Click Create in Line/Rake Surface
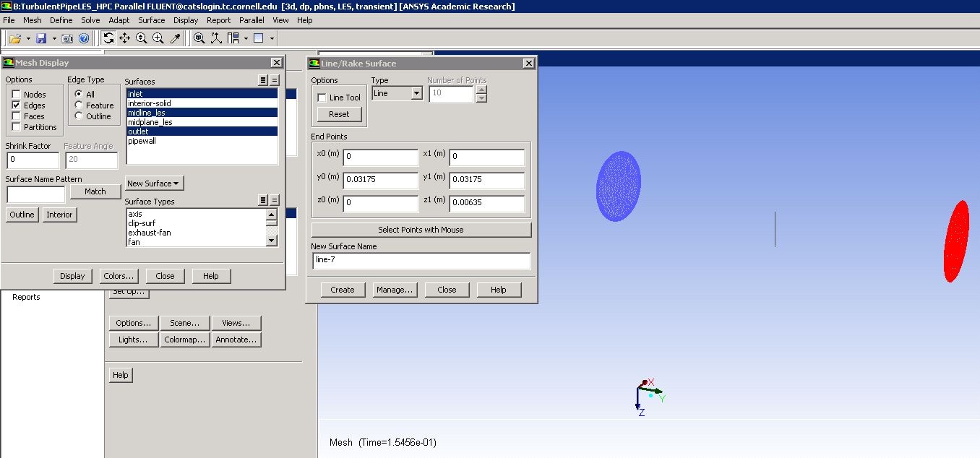980x458 pixels. [343, 290]
